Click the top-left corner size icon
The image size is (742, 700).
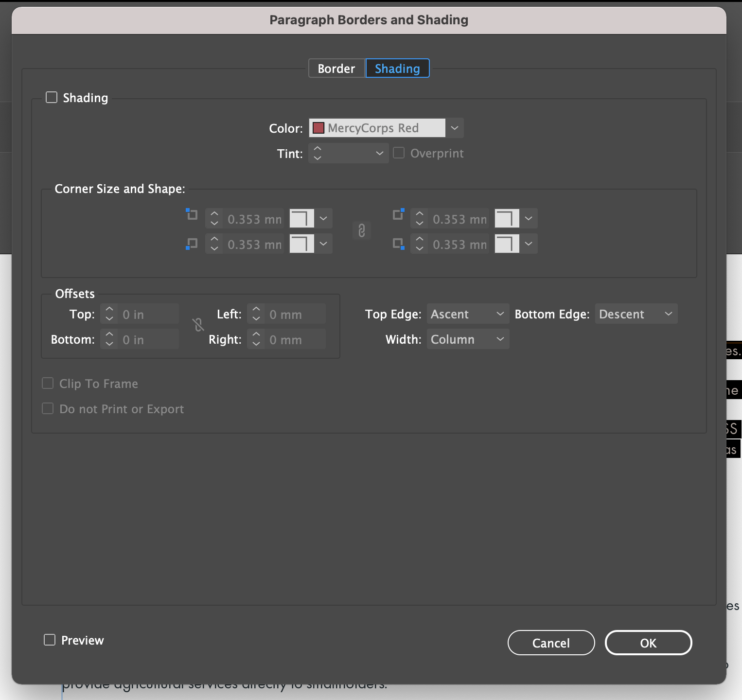[x=192, y=214]
